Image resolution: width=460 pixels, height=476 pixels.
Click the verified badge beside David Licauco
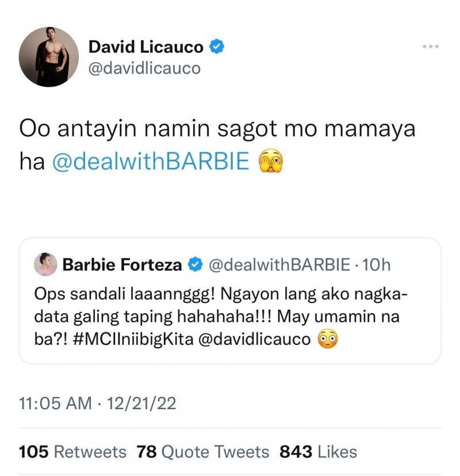click(x=217, y=47)
